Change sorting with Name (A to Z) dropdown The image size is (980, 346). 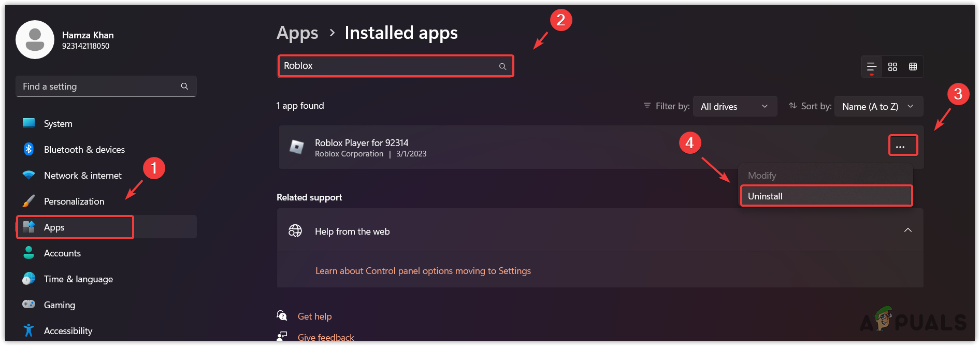point(878,106)
